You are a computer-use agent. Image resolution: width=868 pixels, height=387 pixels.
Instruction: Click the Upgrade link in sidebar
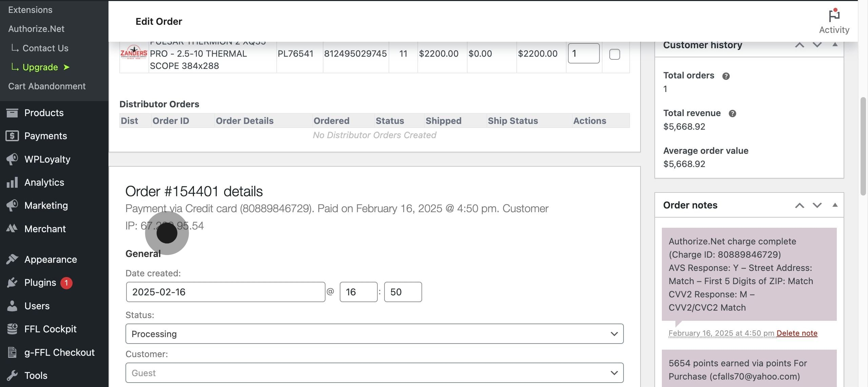pos(40,67)
